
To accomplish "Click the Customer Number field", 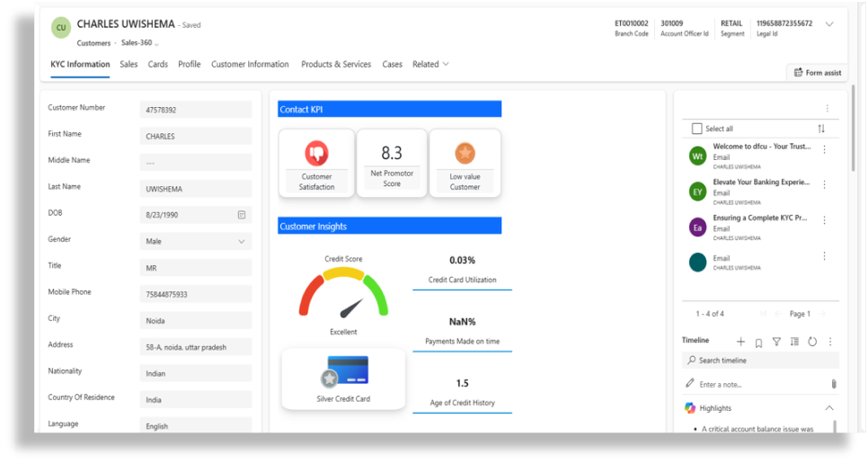I will [x=195, y=110].
